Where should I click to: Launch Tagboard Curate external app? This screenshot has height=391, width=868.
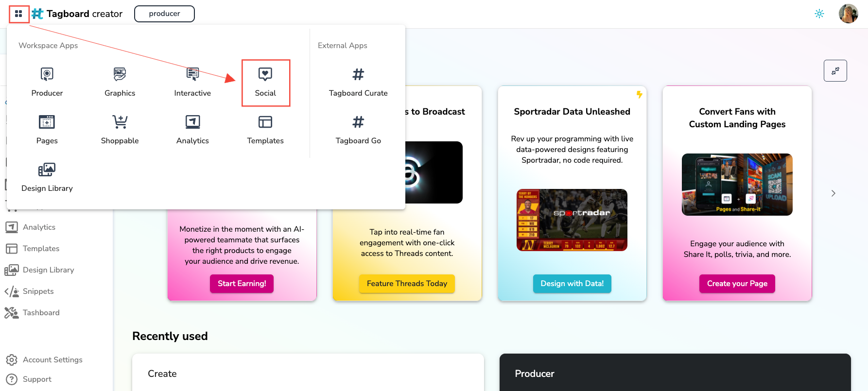(x=358, y=82)
